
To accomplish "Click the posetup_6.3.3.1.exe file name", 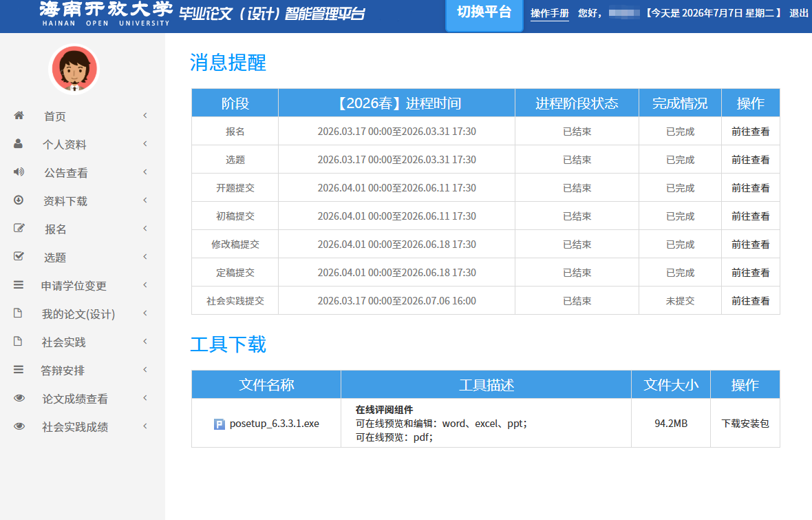I will coord(275,424).
